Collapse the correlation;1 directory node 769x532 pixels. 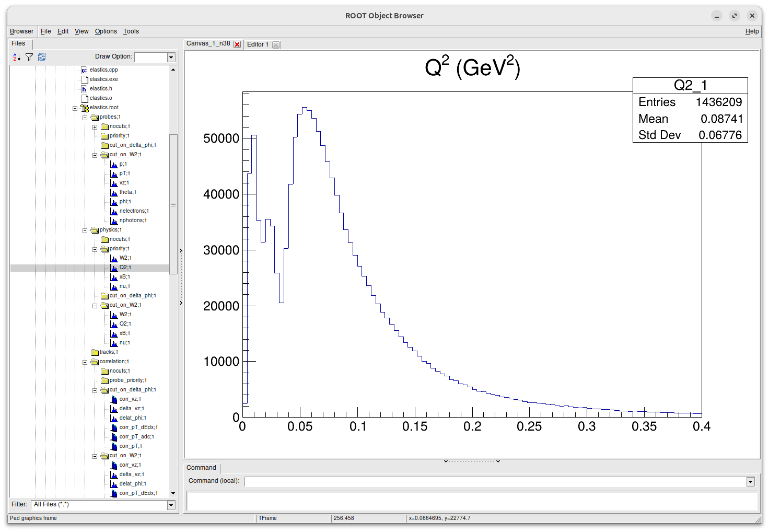point(85,362)
